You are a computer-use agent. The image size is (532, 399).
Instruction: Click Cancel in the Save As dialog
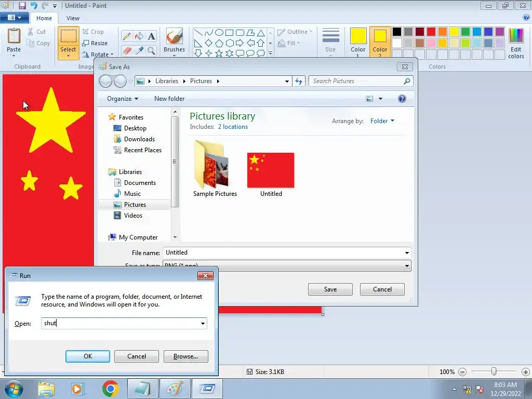coord(382,289)
